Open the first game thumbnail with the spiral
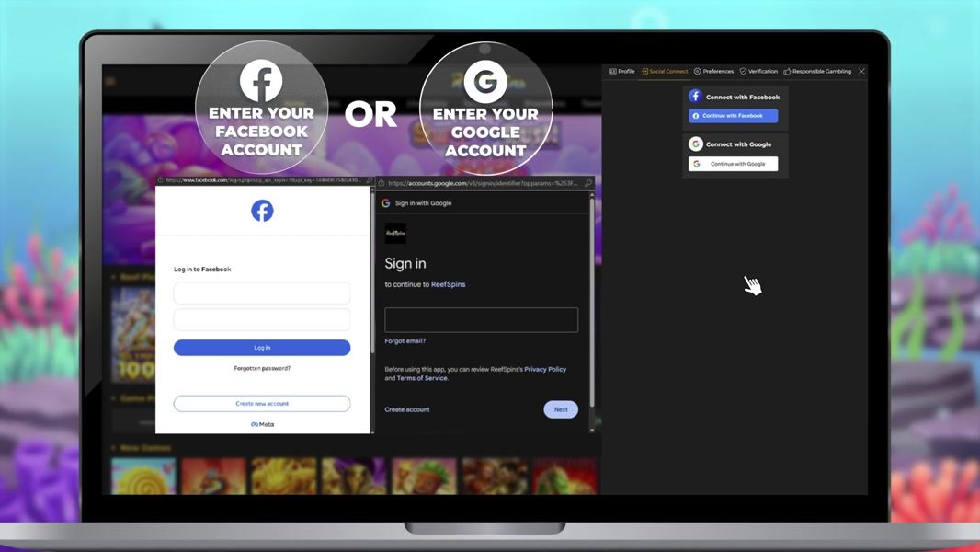 tap(143, 476)
